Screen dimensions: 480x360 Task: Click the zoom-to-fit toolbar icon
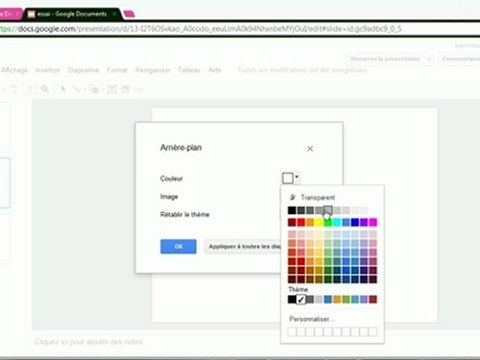32,89
